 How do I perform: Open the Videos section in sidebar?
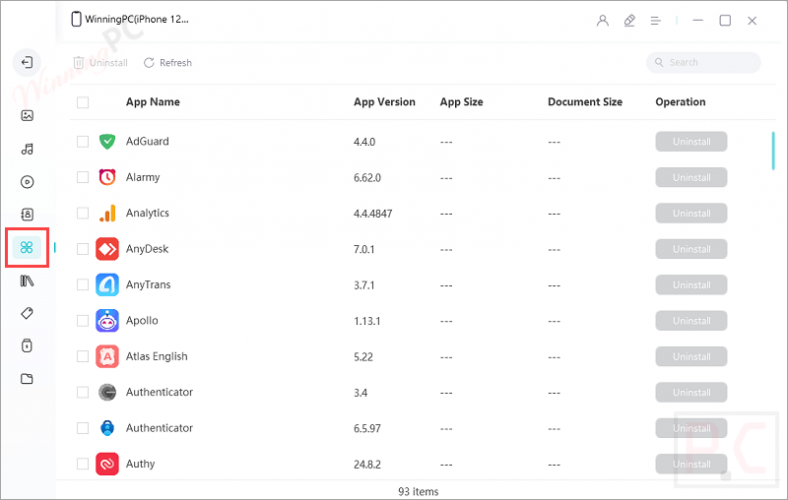27,182
